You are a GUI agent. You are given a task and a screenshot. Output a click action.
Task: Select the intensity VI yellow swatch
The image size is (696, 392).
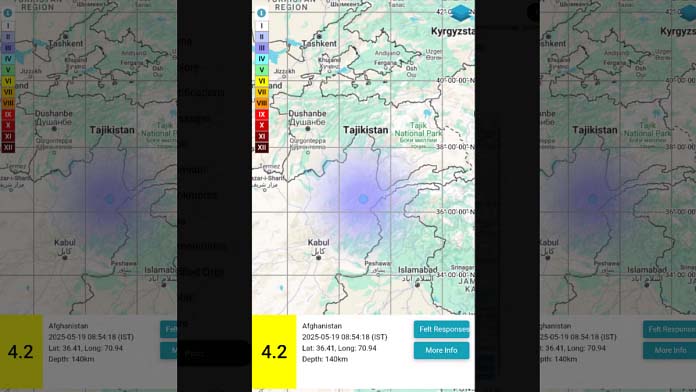point(261,81)
